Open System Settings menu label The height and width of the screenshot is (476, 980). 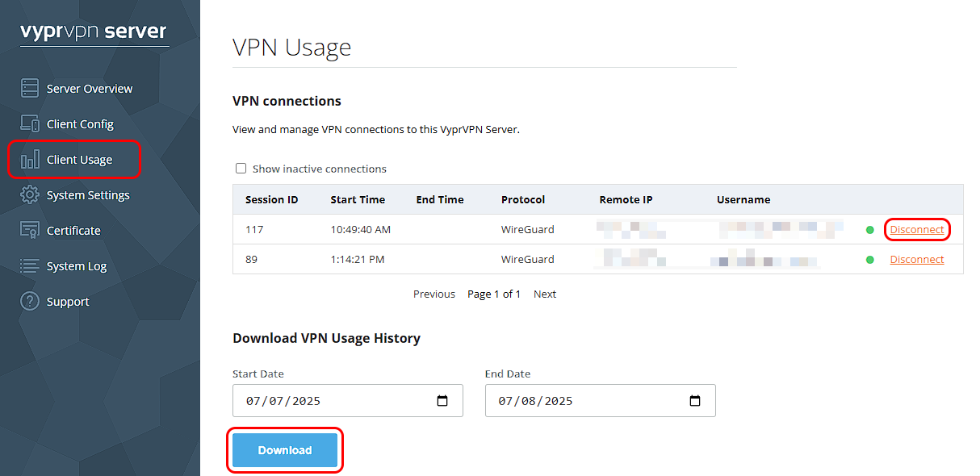pyautogui.click(x=88, y=195)
